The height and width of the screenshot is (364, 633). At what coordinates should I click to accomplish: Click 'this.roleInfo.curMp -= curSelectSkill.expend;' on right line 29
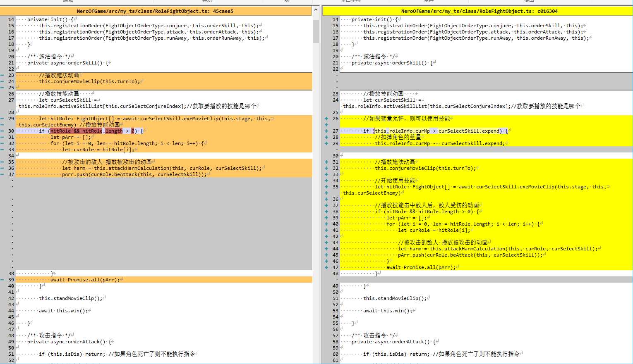(x=440, y=143)
